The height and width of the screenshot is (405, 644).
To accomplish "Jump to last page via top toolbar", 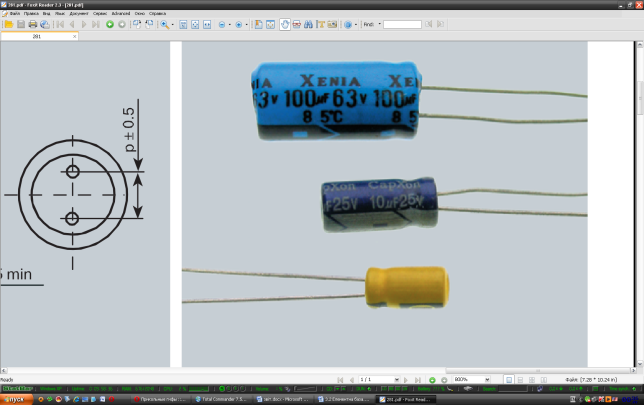I will [96, 25].
